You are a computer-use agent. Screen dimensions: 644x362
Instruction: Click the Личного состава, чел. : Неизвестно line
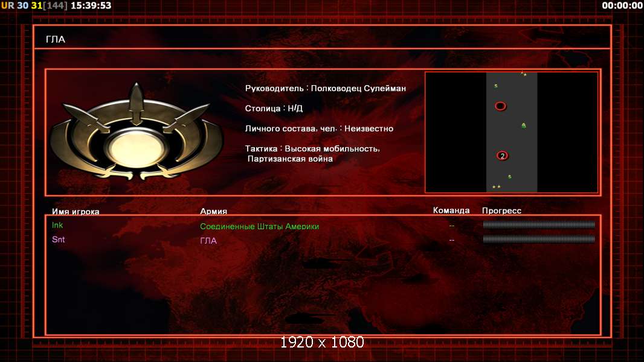click(x=319, y=129)
